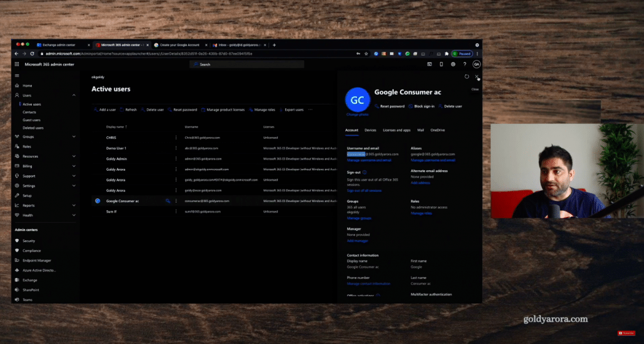Open the app launcher waffle icon

pos(17,64)
